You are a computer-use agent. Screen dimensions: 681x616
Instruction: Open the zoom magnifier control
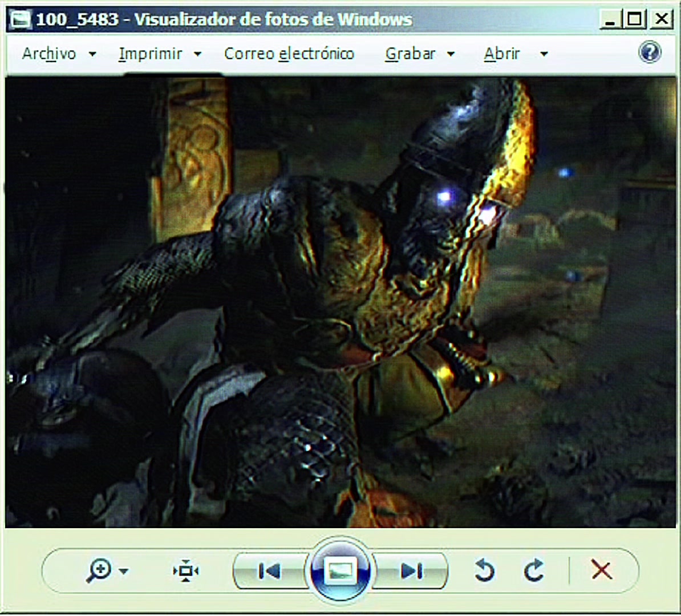pyautogui.click(x=99, y=570)
